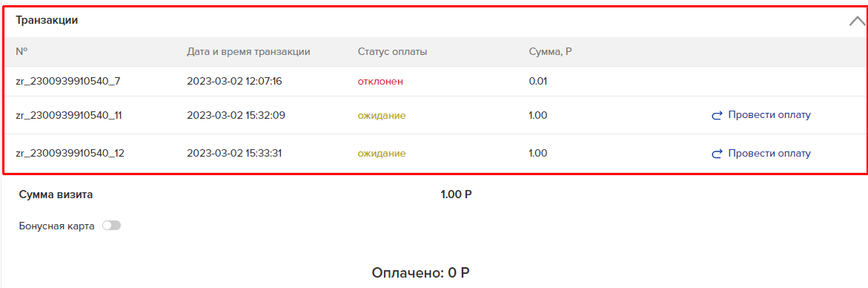Viewport: 868px width, 288px height.
Task: Click the № column header
Action: 21,51
